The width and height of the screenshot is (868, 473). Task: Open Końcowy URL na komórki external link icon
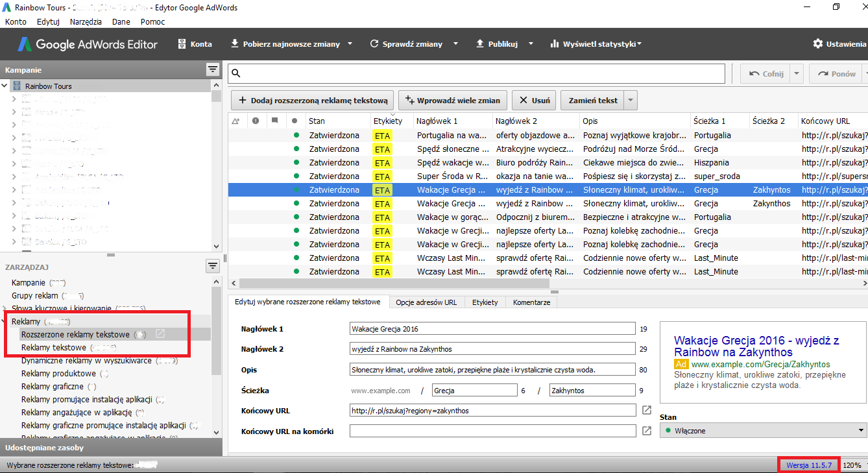647,431
